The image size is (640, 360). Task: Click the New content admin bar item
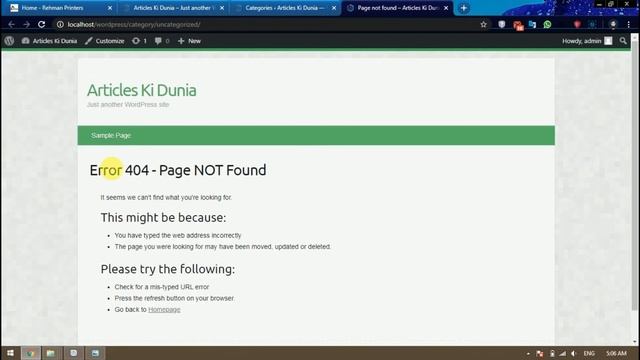(189, 41)
